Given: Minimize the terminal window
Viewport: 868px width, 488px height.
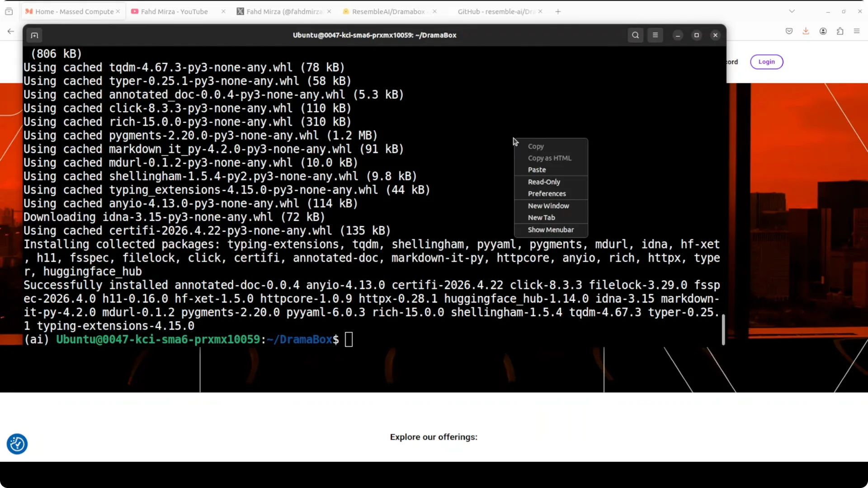Looking at the screenshot, I should [678, 35].
